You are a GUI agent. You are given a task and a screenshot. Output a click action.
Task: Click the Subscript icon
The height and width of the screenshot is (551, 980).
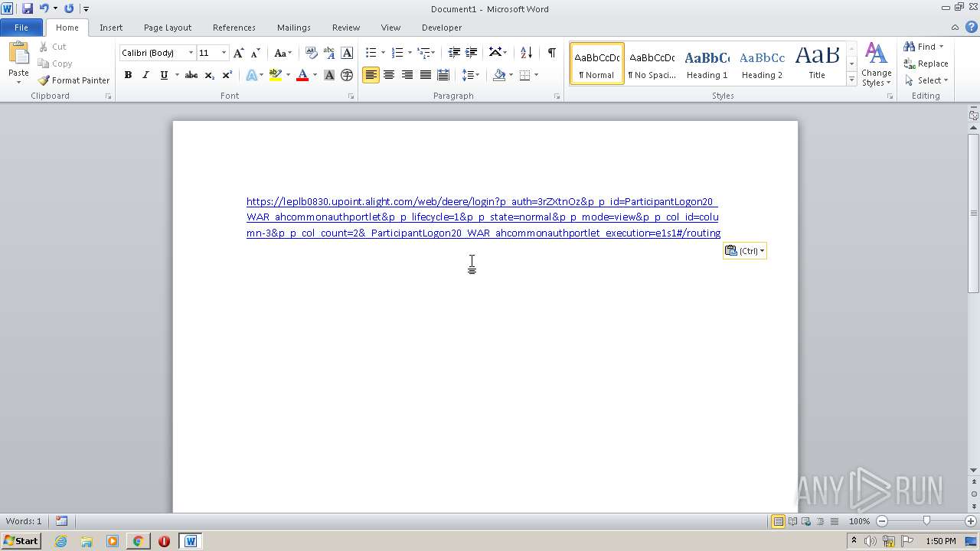coord(209,75)
